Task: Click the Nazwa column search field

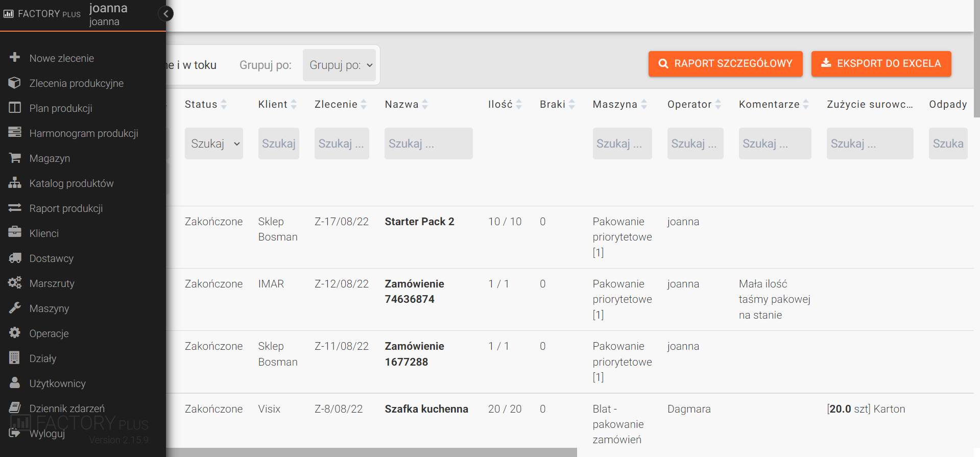Action: pos(428,144)
